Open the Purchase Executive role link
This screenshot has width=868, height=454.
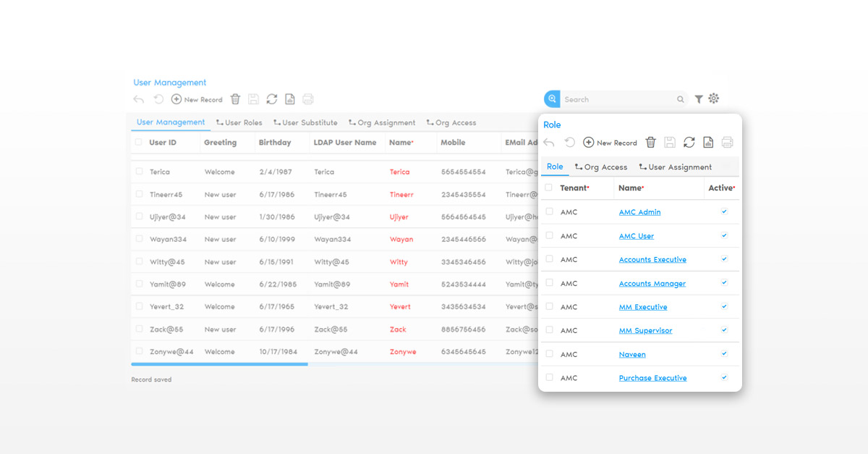pos(652,378)
